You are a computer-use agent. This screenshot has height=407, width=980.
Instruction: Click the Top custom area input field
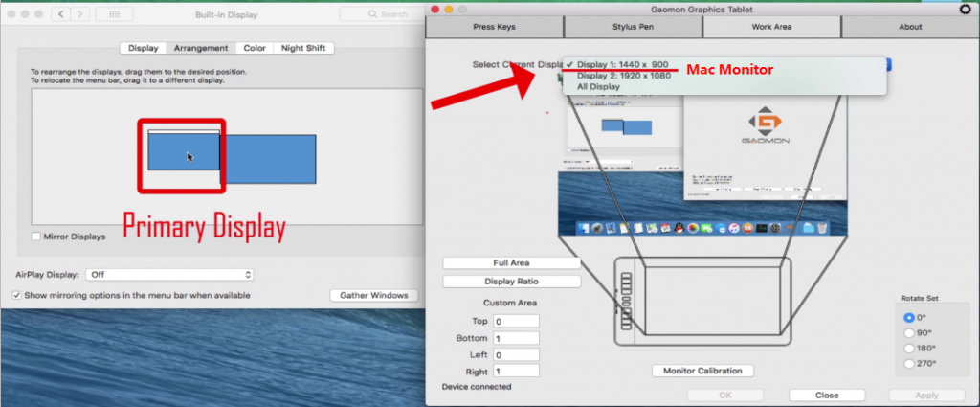pyautogui.click(x=516, y=321)
